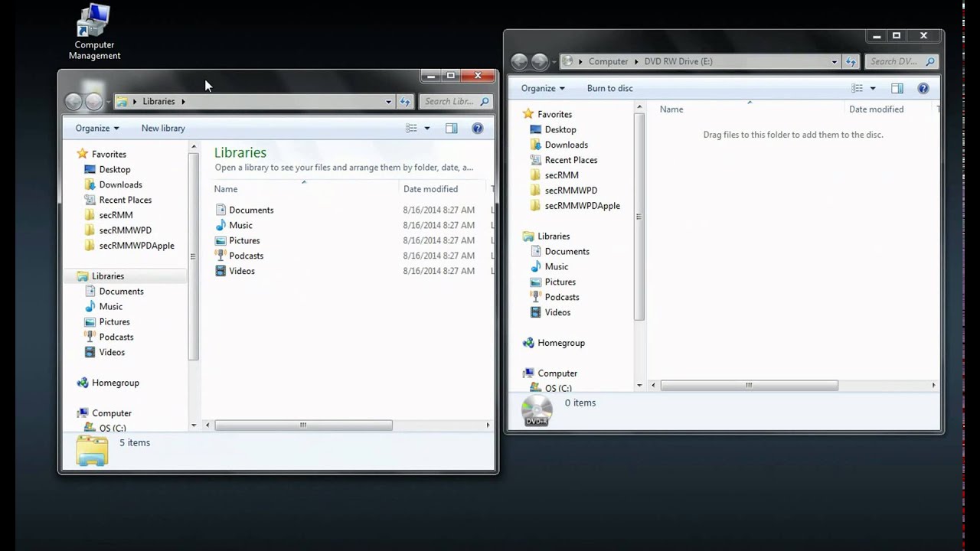Open address history dropdown in DVD RW Drive window

tap(834, 61)
